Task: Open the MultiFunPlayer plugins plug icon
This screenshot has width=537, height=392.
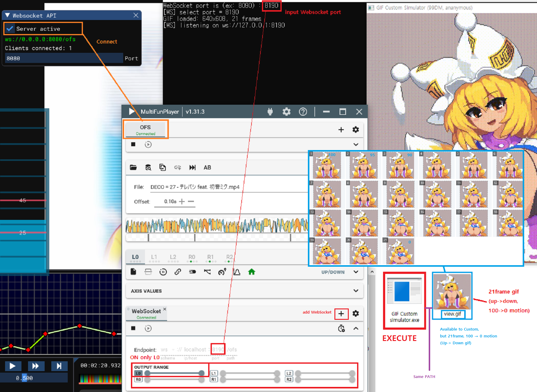Action: click(x=270, y=112)
